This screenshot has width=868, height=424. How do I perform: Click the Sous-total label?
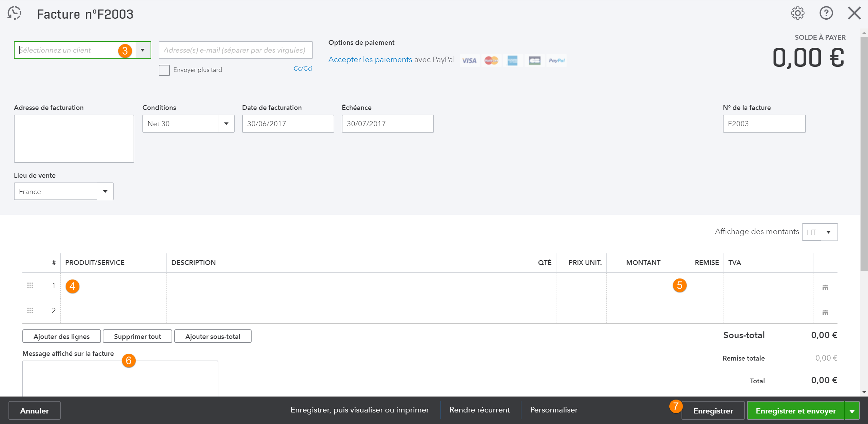pos(744,335)
